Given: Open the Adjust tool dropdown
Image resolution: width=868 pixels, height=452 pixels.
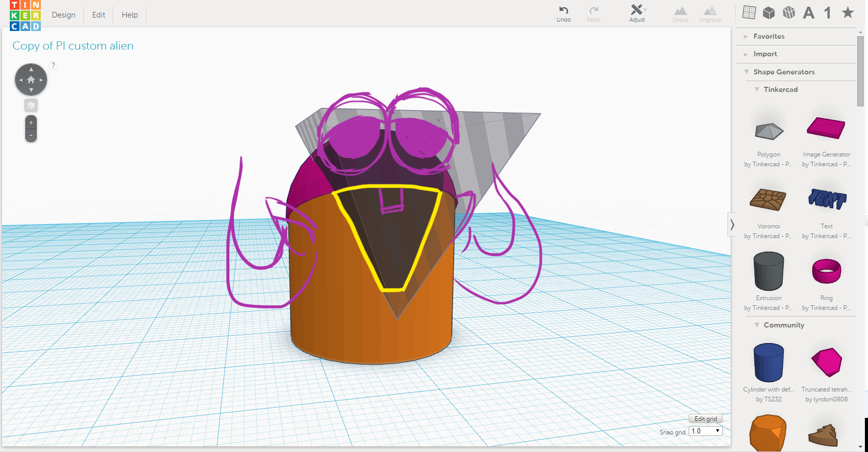Looking at the screenshot, I should click(637, 14).
